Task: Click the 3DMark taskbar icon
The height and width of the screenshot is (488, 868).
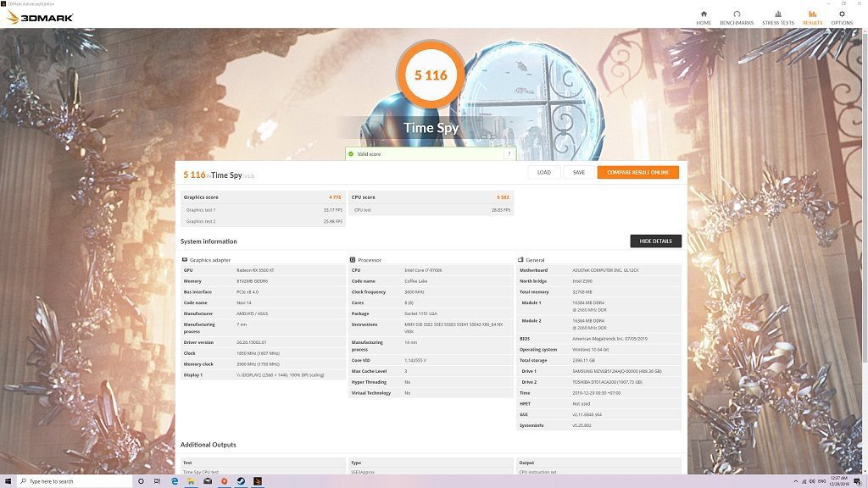Action: (258, 481)
